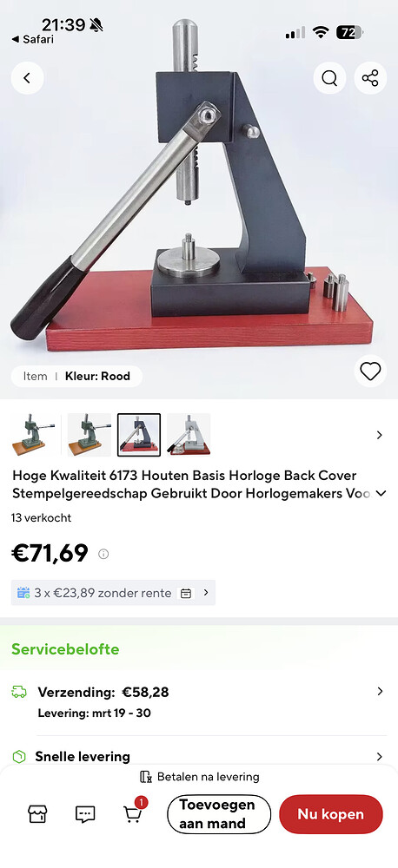Select the red base press thumbnail
This screenshot has width=398, height=868.
pyautogui.click(x=139, y=435)
